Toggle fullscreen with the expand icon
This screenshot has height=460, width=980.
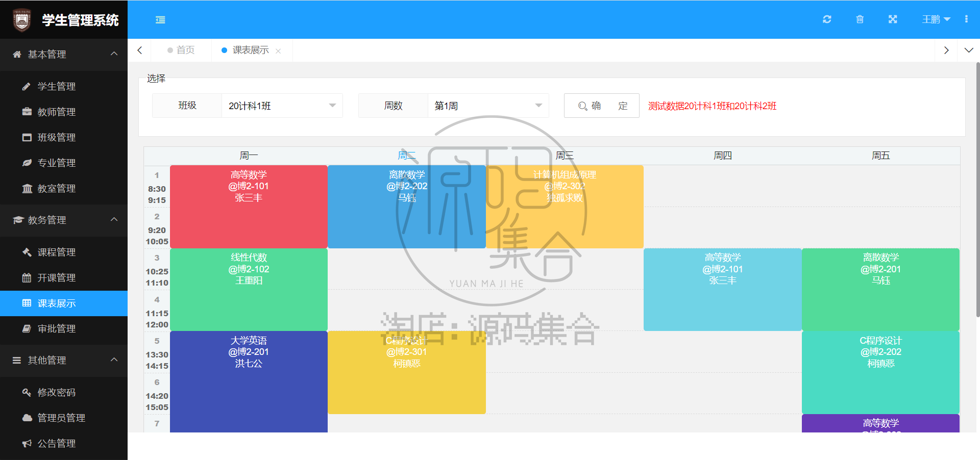point(892,19)
